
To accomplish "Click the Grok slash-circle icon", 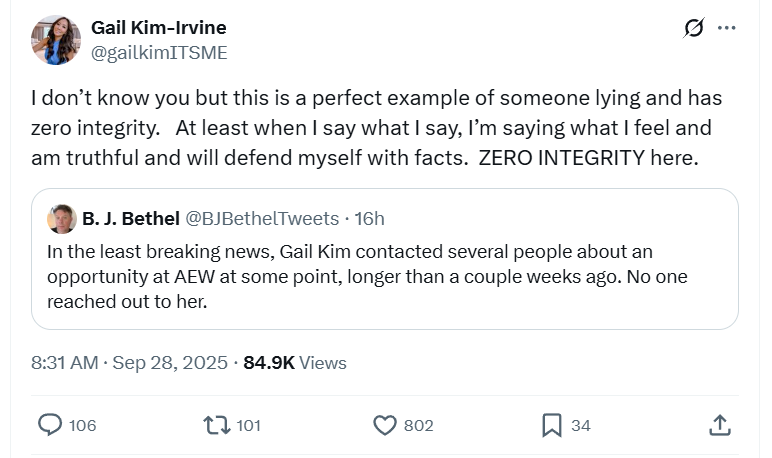I will (693, 28).
